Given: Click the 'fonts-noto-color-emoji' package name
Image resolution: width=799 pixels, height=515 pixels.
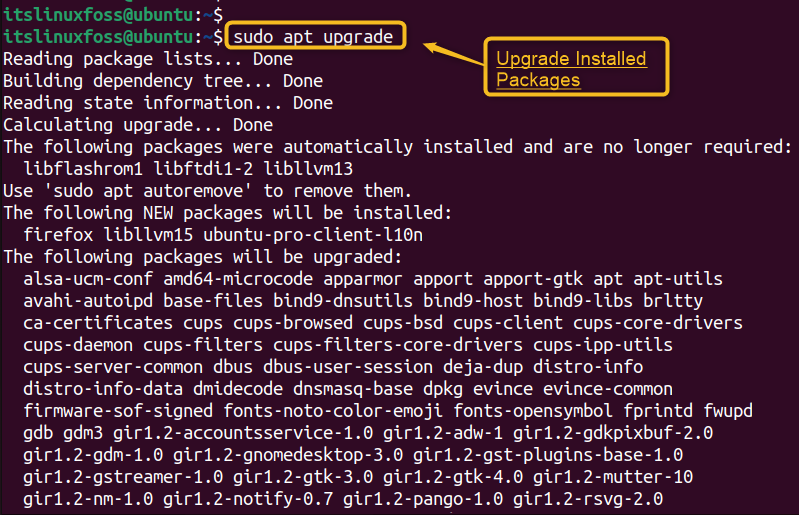Looking at the screenshot, I should pos(333,411).
